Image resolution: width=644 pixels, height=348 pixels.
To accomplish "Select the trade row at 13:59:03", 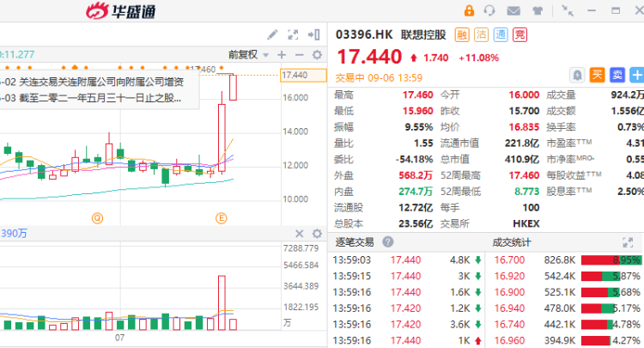I will 407,260.
